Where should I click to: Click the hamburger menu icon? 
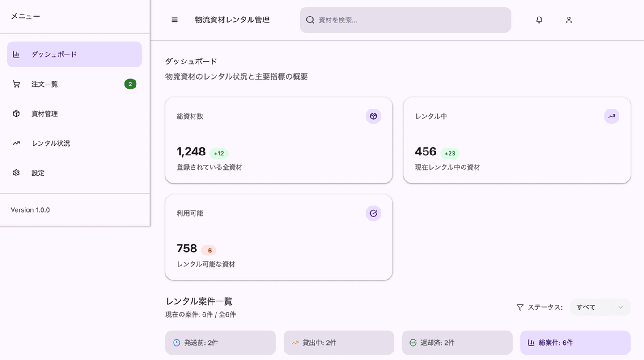pos(174,20)
